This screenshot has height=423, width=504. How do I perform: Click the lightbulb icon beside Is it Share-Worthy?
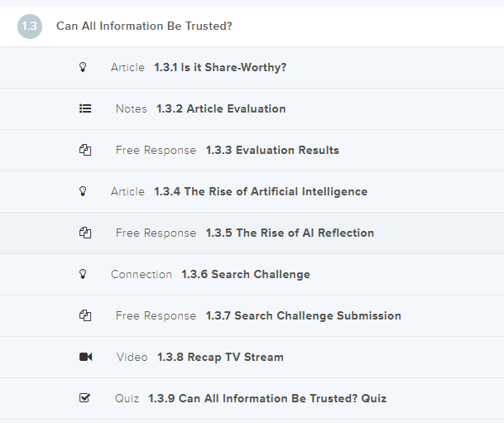point(83,67)
